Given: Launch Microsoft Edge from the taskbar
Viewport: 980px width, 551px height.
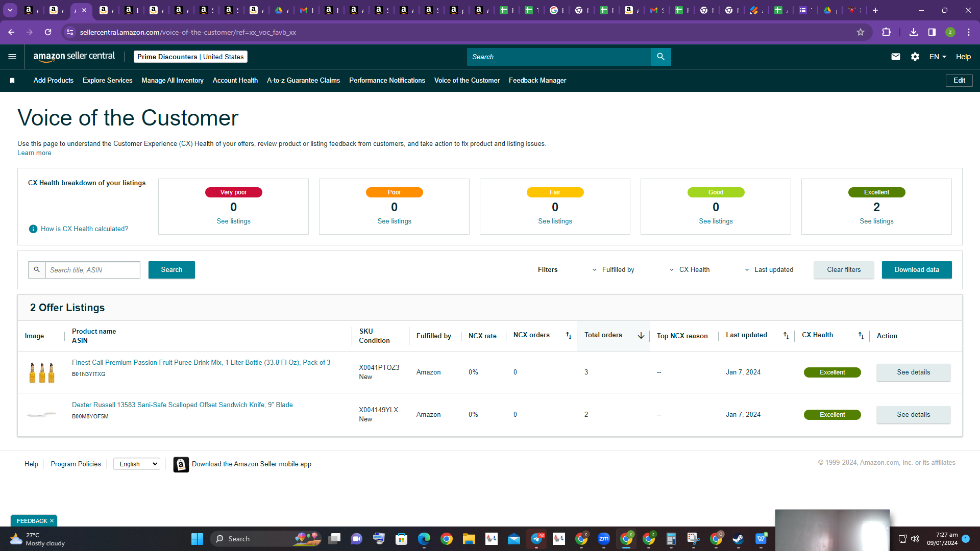Looking at the screenshot, I should [x=424, y=539].
